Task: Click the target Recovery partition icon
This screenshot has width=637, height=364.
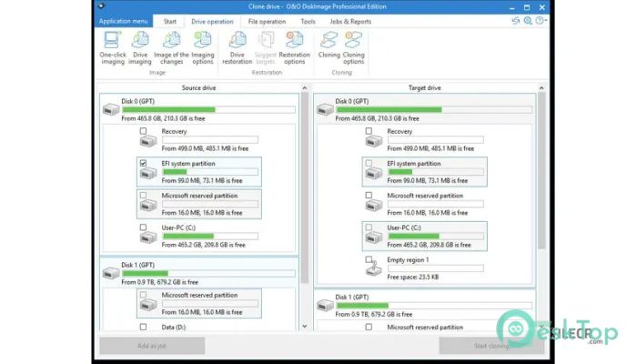Action: [374, 141]
